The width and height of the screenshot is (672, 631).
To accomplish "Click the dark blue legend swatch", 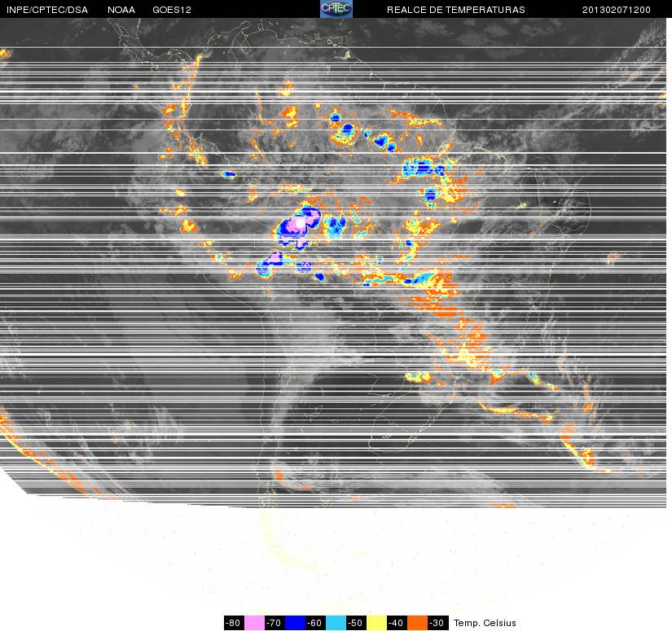I will click(x=295, y=623).
